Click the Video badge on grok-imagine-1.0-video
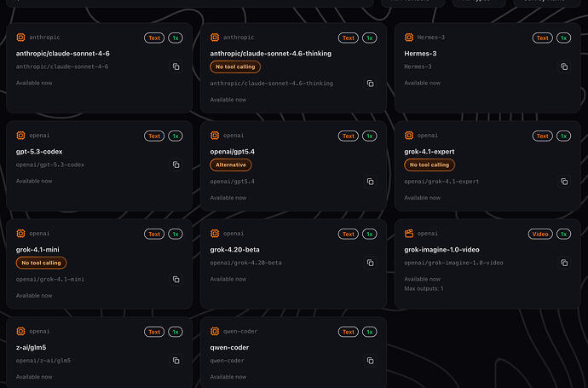 pos(542,234)
